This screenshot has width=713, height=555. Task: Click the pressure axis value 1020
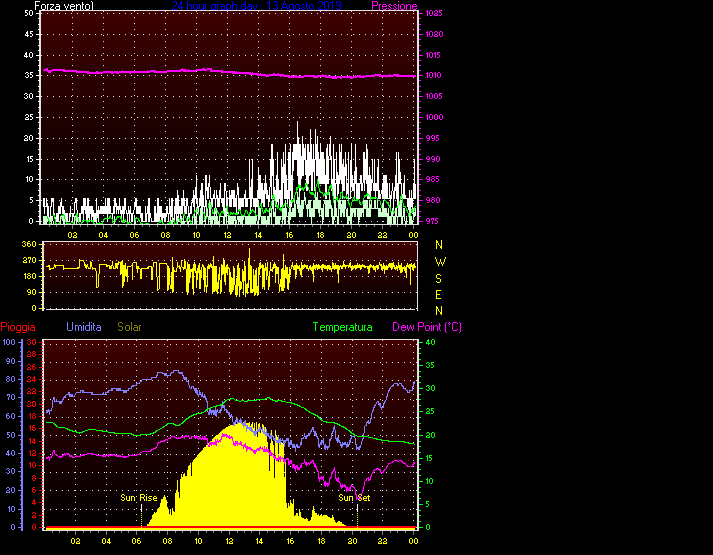434,34
